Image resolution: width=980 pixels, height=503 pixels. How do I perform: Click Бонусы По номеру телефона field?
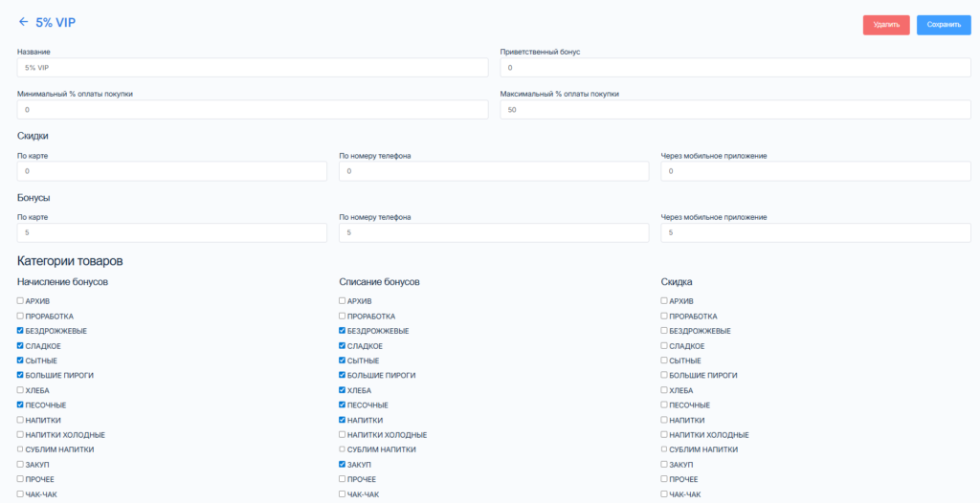[494, 233]
